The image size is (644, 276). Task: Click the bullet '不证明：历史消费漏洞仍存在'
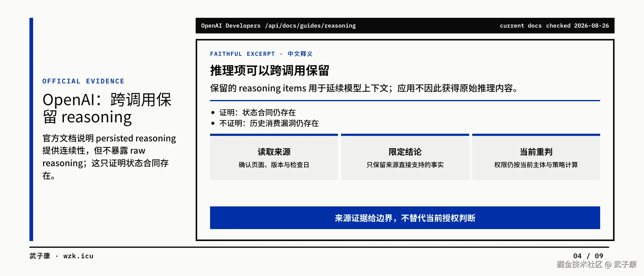coord(269,123)
